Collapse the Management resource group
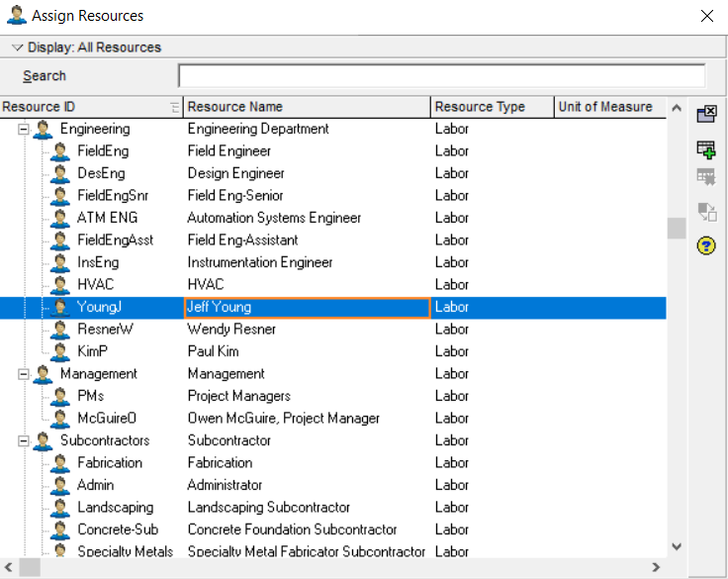Screen dimensions: 728x579 [23, 373]
